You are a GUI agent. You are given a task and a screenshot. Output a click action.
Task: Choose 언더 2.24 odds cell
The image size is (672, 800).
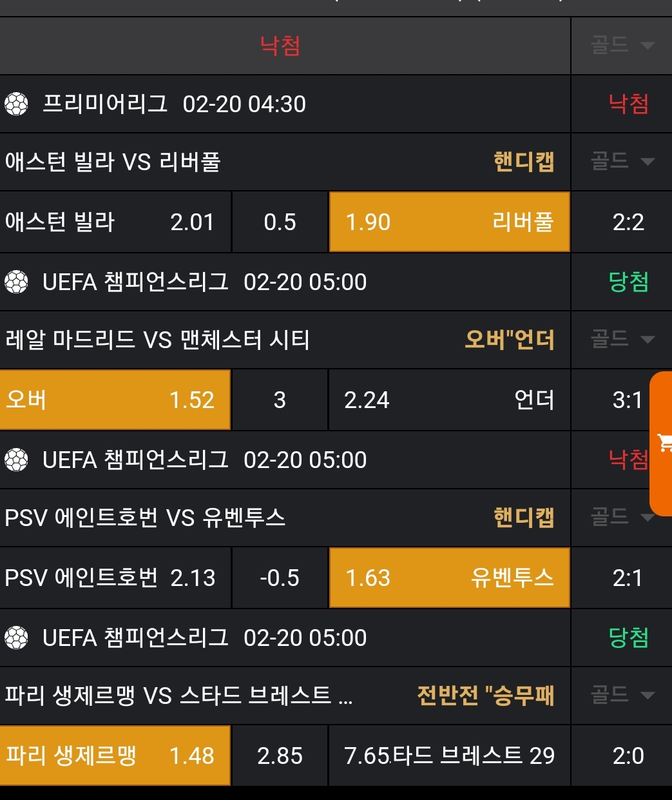pyautogui.click(x=449, y=400)
